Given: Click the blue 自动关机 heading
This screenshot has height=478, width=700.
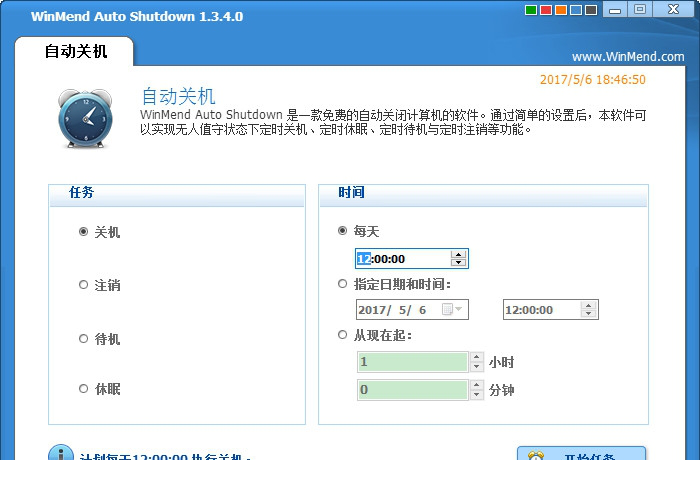Looking at the screenshot, I should pos(178,96).
